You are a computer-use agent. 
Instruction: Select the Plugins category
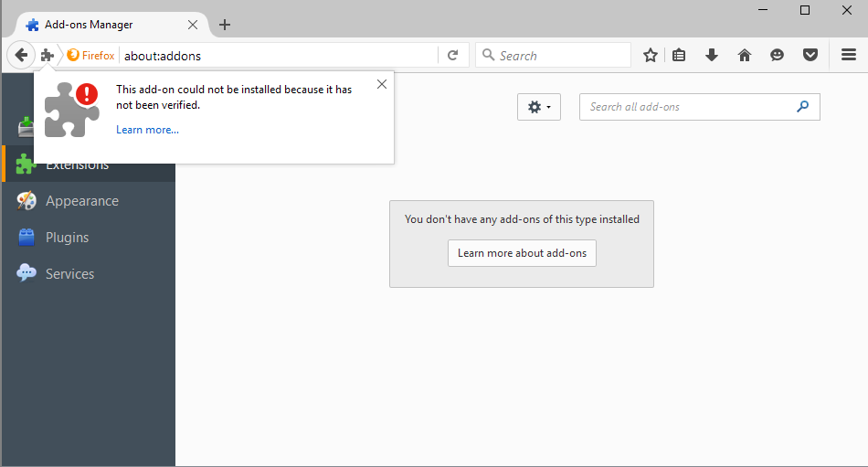[x=89, y=237]
